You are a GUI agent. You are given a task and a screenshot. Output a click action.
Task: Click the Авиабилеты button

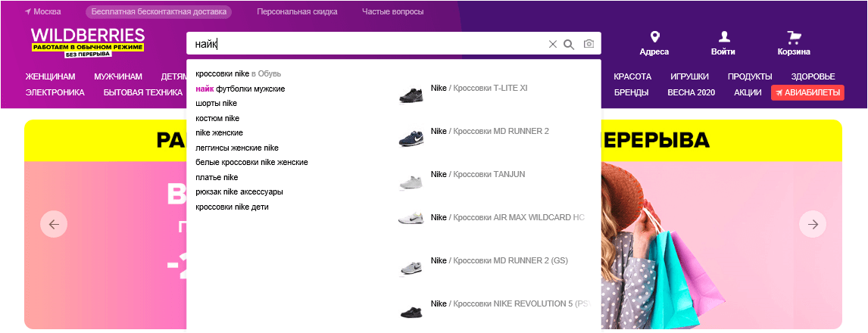[x=807, y=92]
